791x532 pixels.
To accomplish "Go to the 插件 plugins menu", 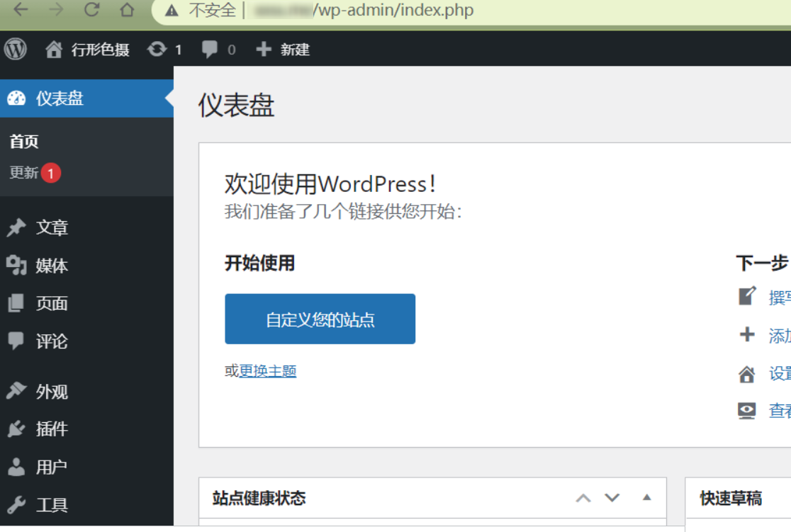I will (52, 429).
